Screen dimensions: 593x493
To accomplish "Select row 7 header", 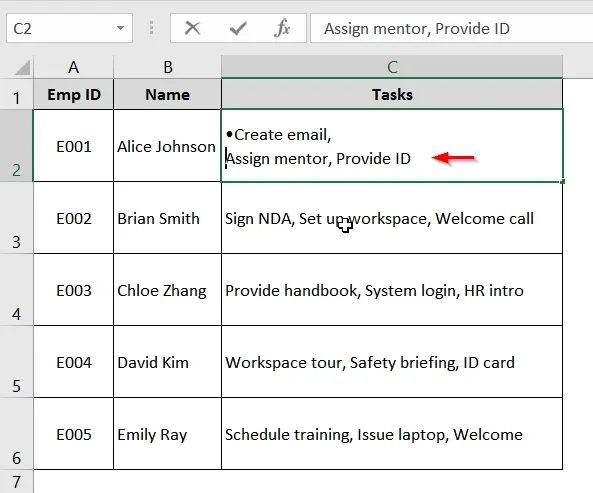I will (x=16, y=482).
